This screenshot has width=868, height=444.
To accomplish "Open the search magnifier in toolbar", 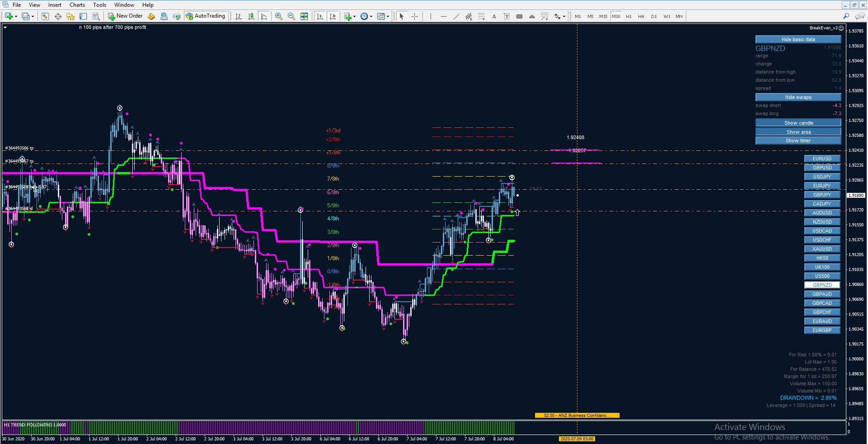I will point(846,16).
